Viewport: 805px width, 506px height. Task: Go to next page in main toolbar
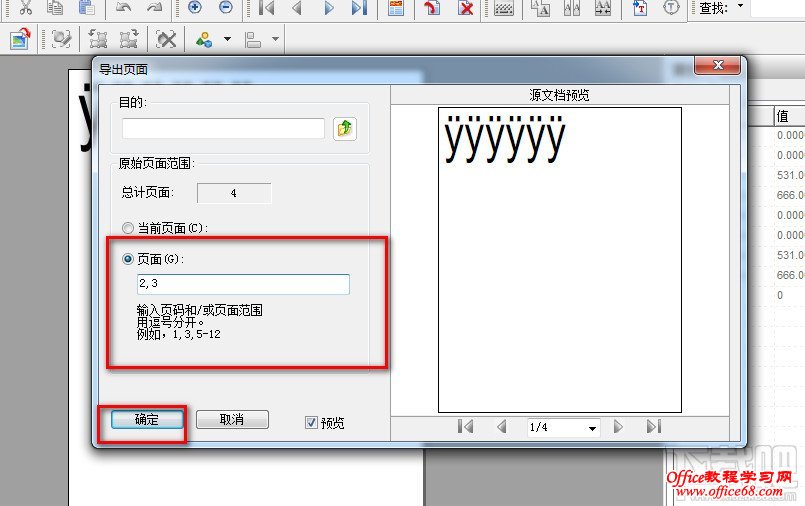point(329,8)
